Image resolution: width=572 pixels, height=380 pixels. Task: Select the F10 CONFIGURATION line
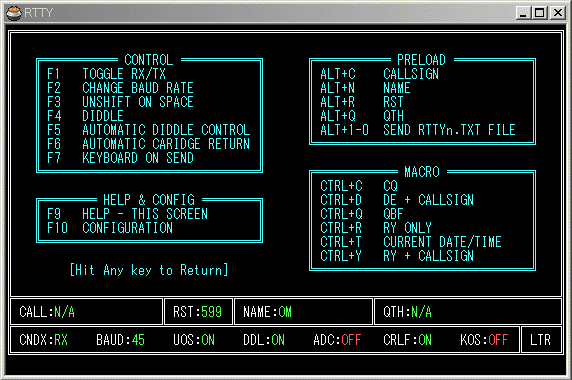point(110,228)
